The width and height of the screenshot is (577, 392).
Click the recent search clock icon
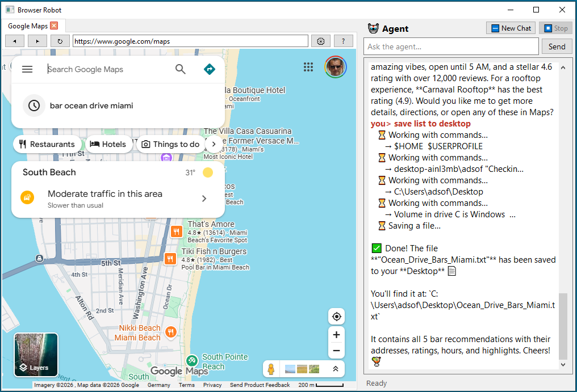pyautogui.click(x=34, y=106)
